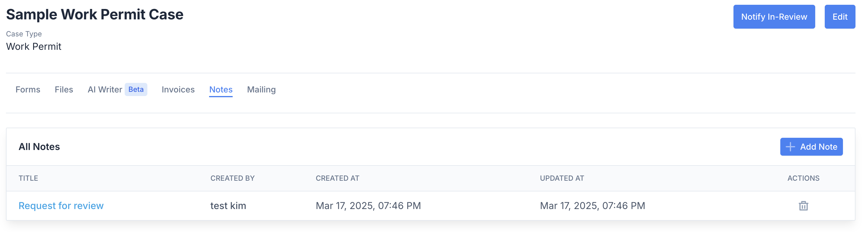
Task: Click the UPDATED AT column header
Action: click(562, 178)
